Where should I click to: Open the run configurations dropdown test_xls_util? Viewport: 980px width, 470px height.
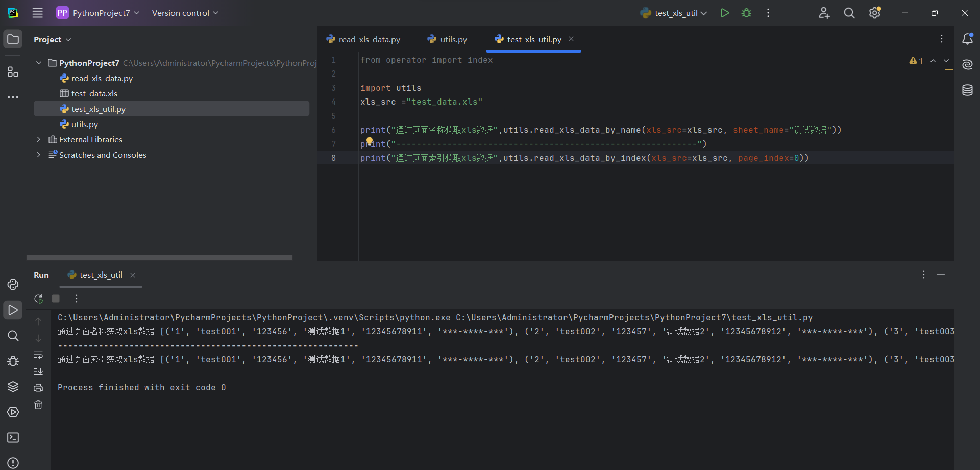pos(674,13)
